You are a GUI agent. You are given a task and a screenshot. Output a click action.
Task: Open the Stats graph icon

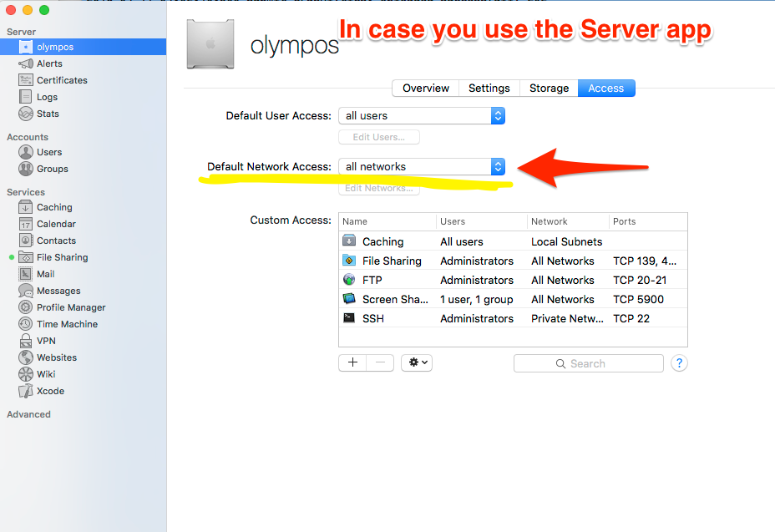pyautogui.click(x=26, y=114)
